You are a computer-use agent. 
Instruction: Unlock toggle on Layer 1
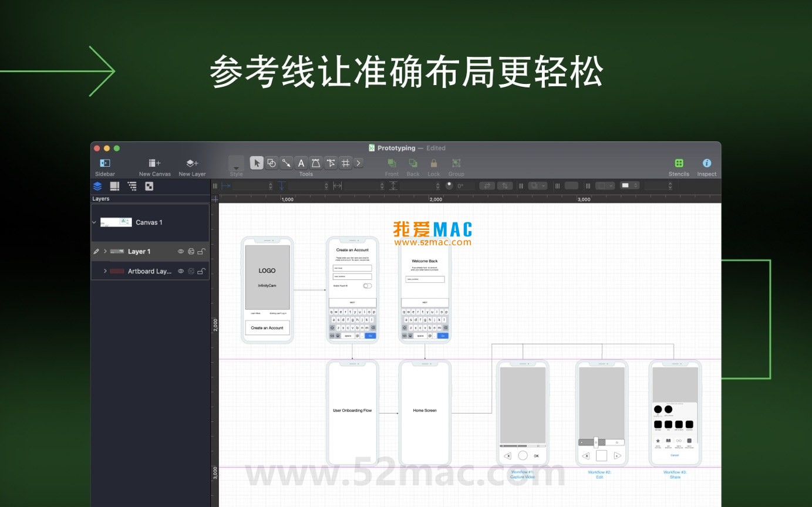[201, 251]
